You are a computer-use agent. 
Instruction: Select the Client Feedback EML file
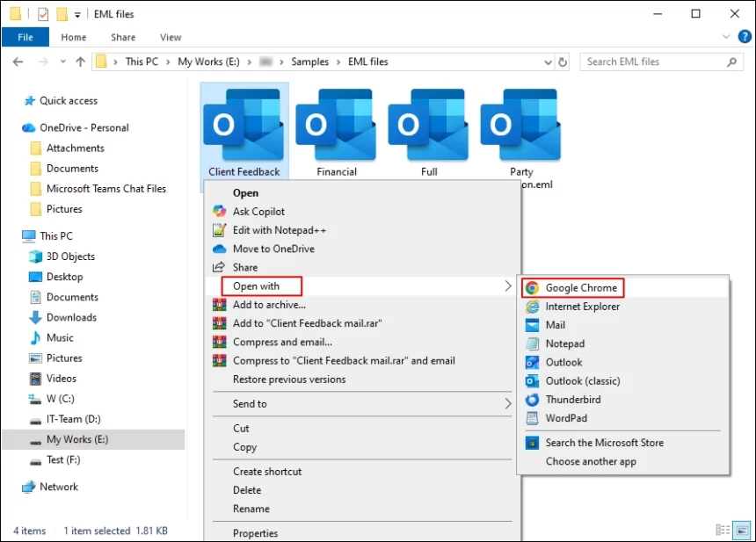click(244, 133)
